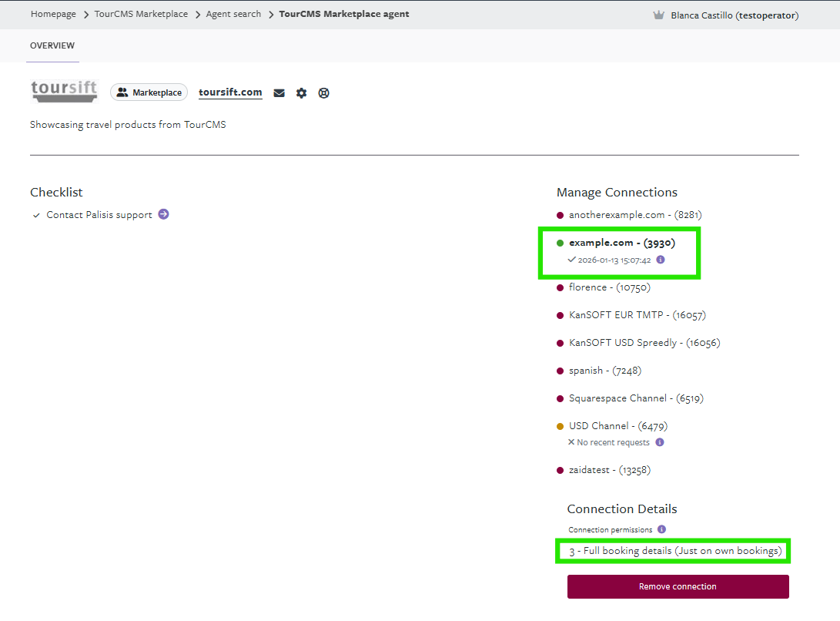
Task: Select anotherexample.com - (8281) connection
Action: tap(635, 214)
